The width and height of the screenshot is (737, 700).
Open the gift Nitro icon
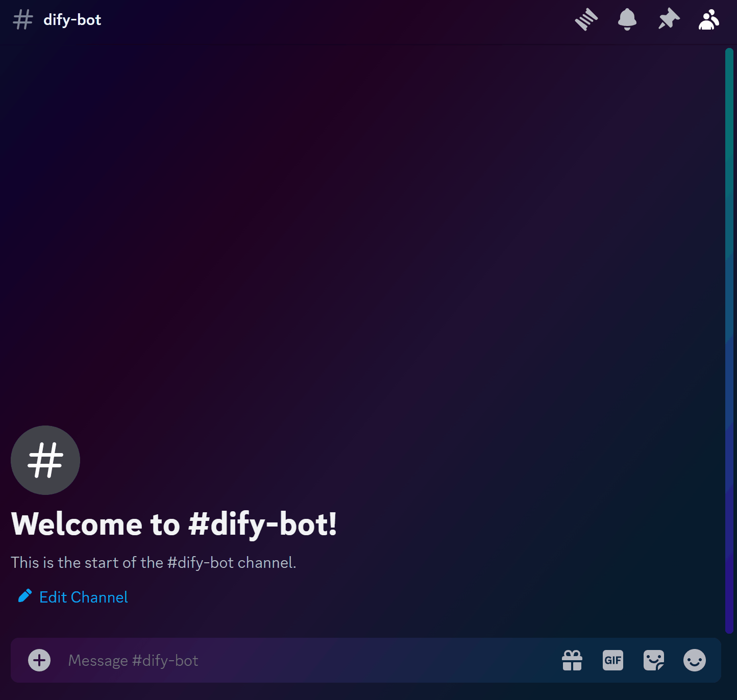[572, 660]
